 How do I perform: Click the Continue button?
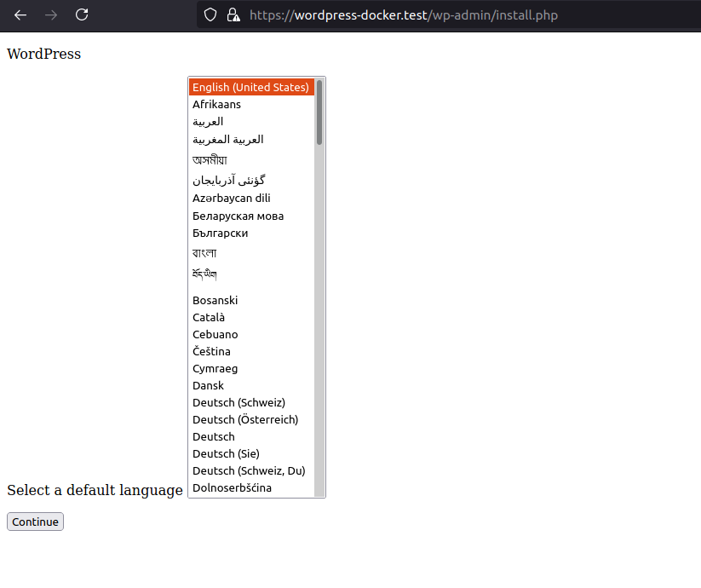pos(35,522)
